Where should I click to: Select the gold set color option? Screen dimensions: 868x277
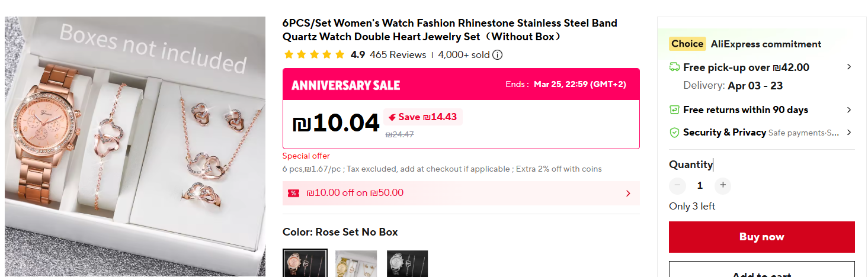coord(356,263)
